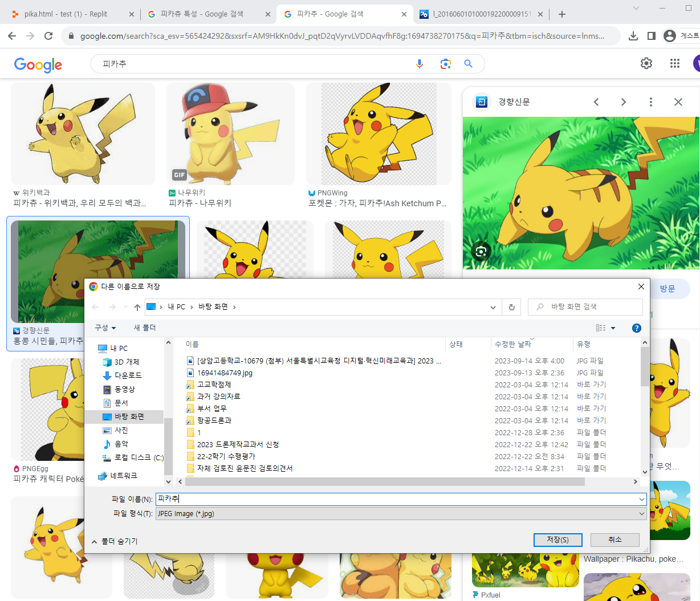Expand the address path history dropdown
700x601 pixels.
[x=493, y=307]
